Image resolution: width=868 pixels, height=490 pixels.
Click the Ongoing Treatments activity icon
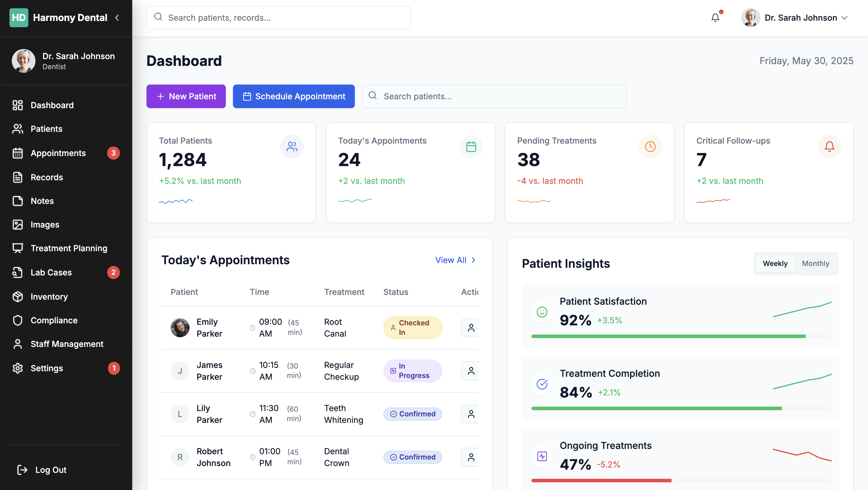click(x=542, y=457)
